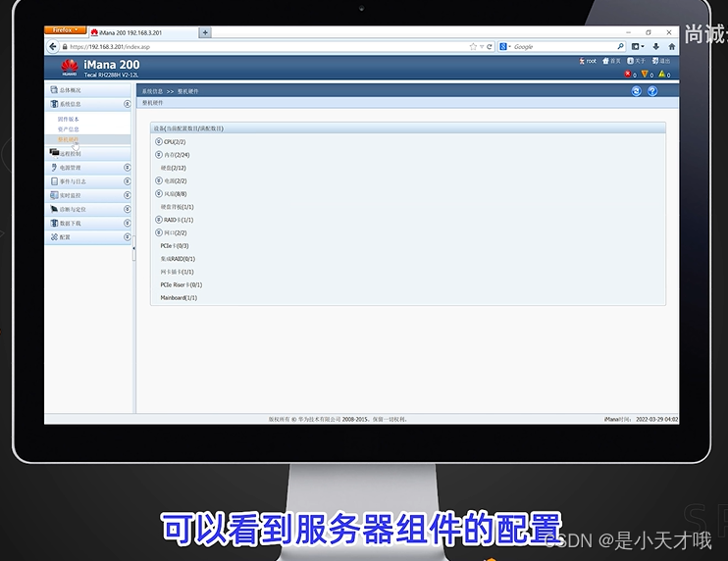Click the sidebar collapse splitter handle
This screenshot has height=561, width=728.
(133, 248)
